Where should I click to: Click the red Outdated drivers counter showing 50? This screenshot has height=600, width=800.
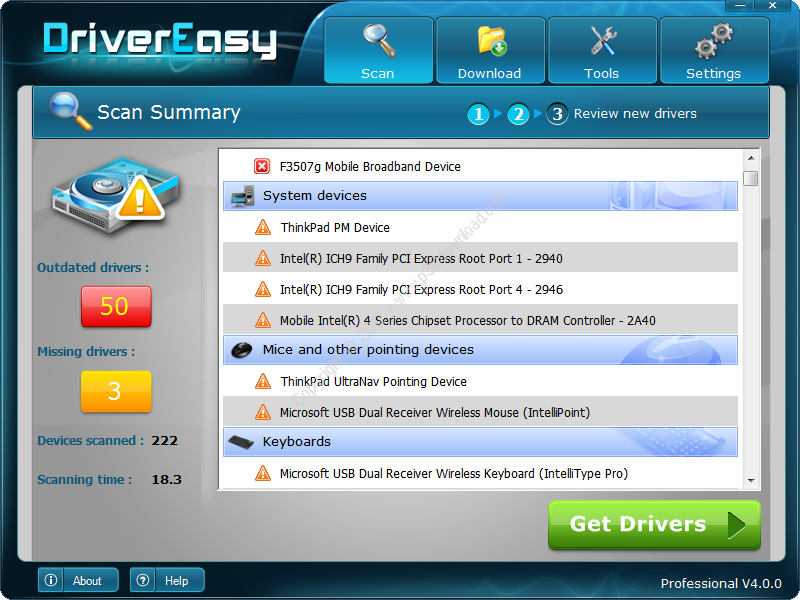(115, 308)
